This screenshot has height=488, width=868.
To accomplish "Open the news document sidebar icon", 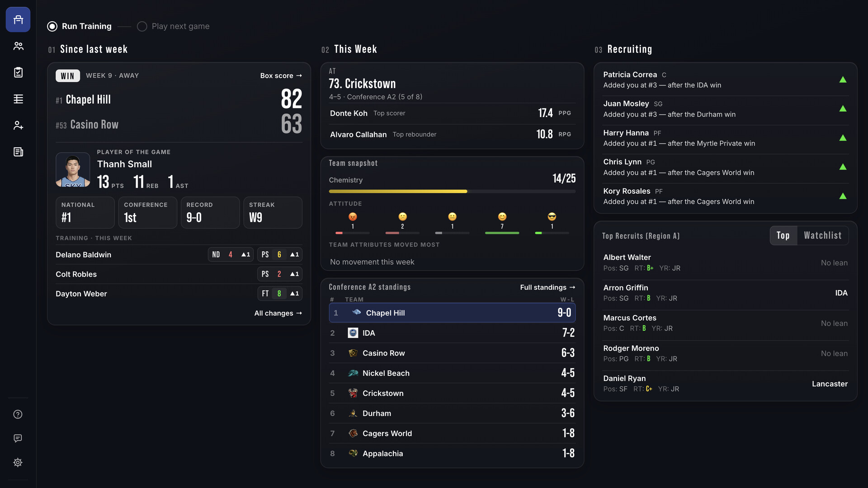I will pos(18,152).
